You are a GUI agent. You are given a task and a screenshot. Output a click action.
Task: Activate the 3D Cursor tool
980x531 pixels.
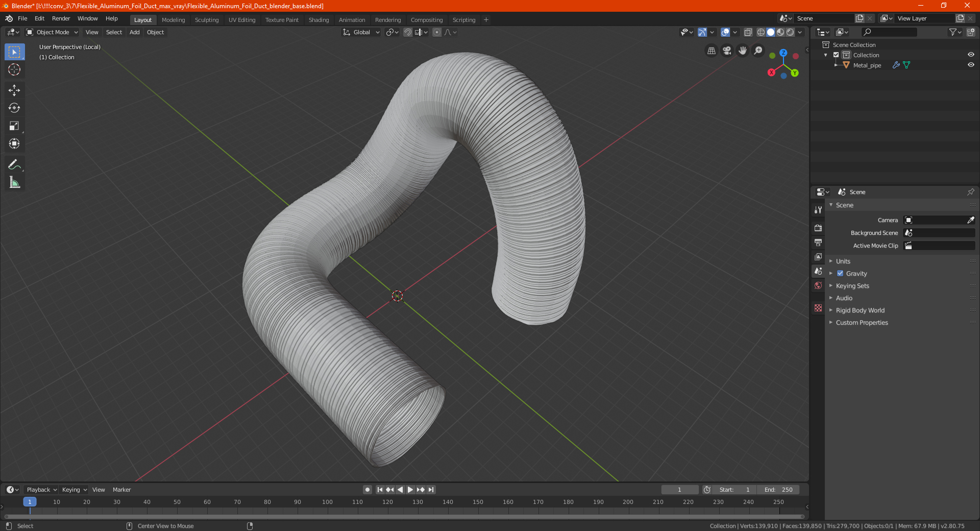pos(14,69)
